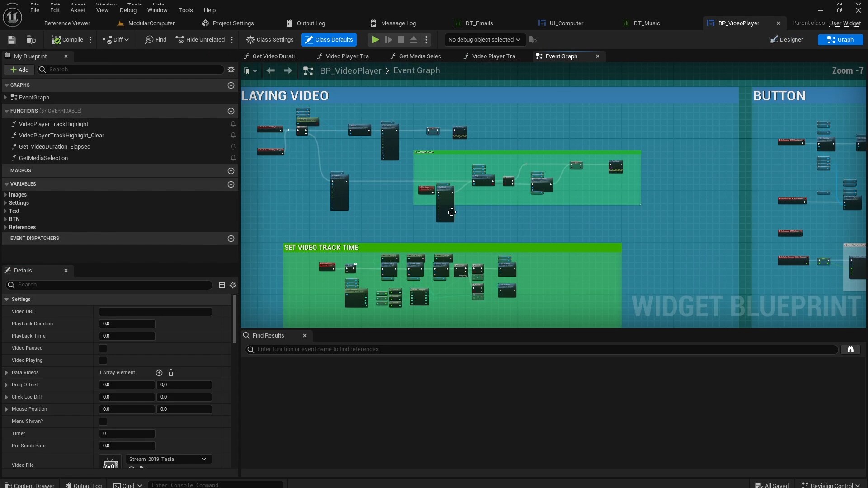Toggle replication bell for VideoPlayerTrackHighlight
The width and height of the screenshot is (868, 488).
click(x=233, y=124)
